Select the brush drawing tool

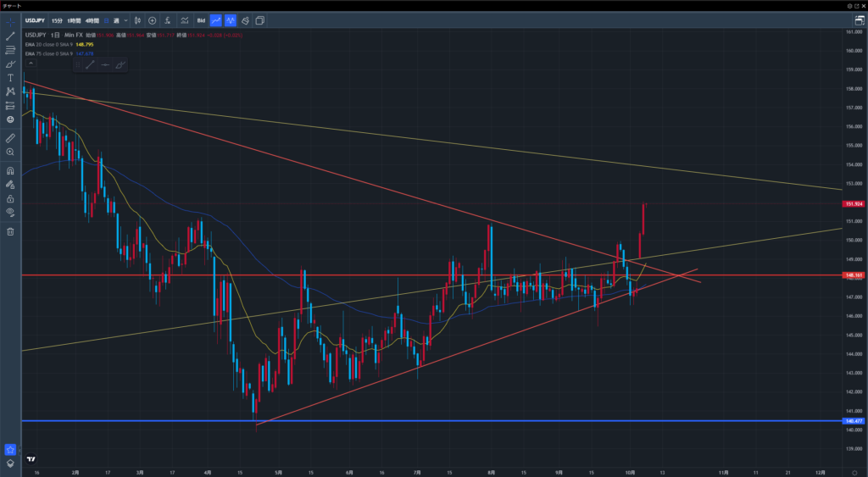10,64
